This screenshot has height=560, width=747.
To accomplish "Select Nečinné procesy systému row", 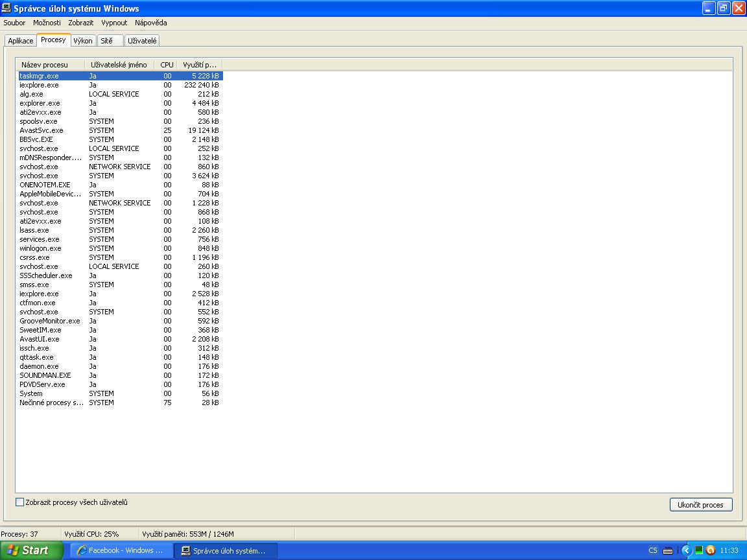I will 121,402.
